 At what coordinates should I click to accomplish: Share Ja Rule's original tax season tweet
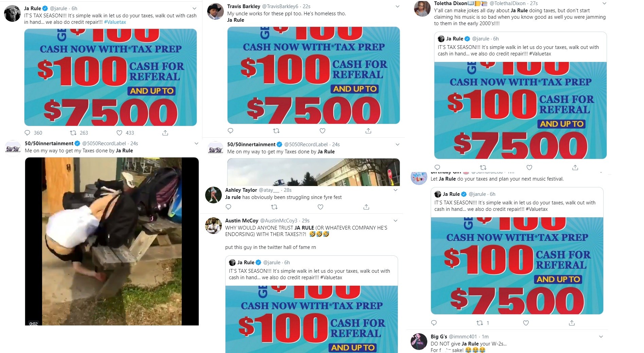tap(165, 133)
